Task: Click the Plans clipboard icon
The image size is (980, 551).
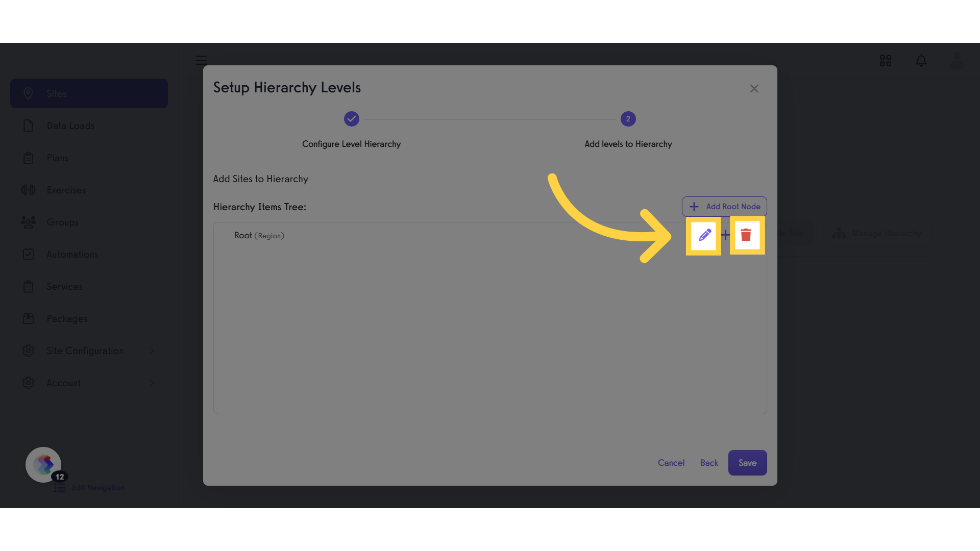Action: [x=29, y=158]
